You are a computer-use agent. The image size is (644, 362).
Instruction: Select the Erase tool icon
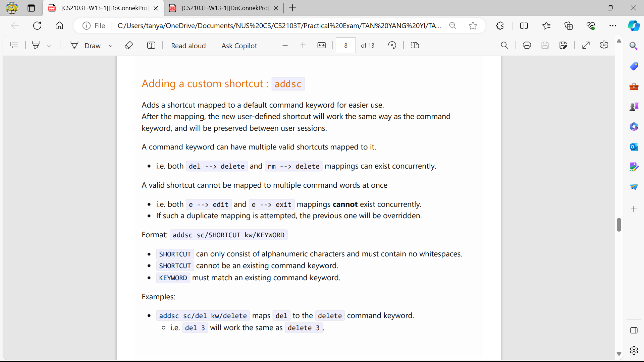click(129, 45)
